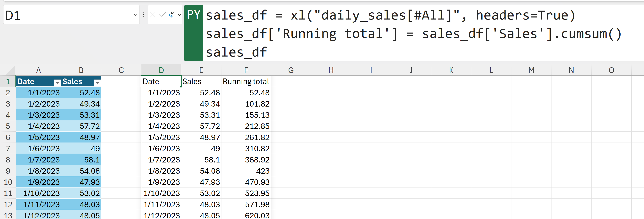This screenshot has height=219, width=644.
Task: Click cell A2 with date 1/1/2023
Action: point(38,93)
